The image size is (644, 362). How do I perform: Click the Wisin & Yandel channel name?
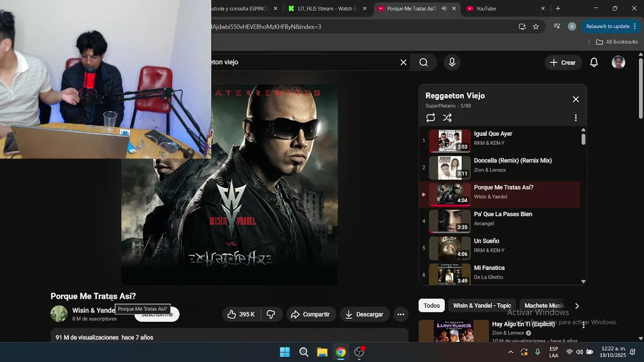[94, 311]
